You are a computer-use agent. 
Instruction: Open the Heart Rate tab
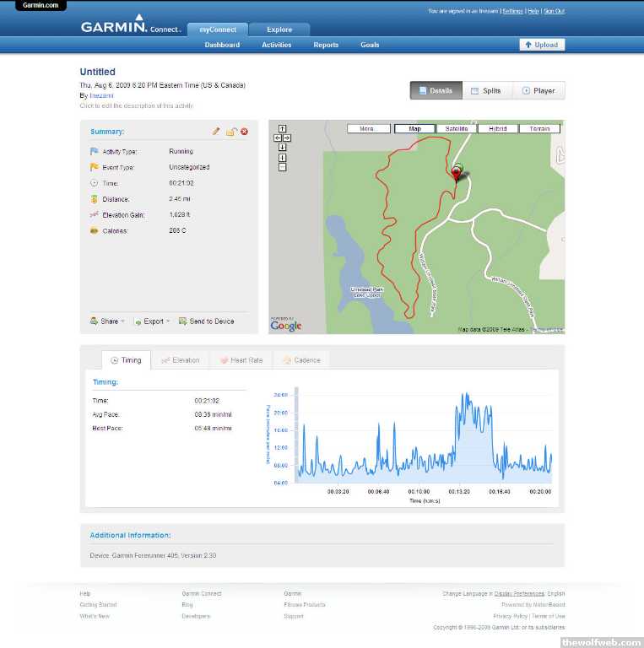pos(241,360)
